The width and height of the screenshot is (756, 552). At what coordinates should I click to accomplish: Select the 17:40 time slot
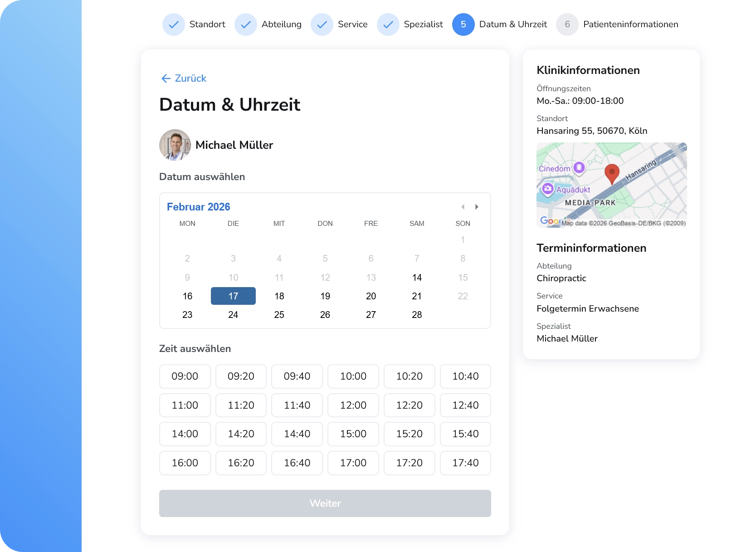[465, 463]
